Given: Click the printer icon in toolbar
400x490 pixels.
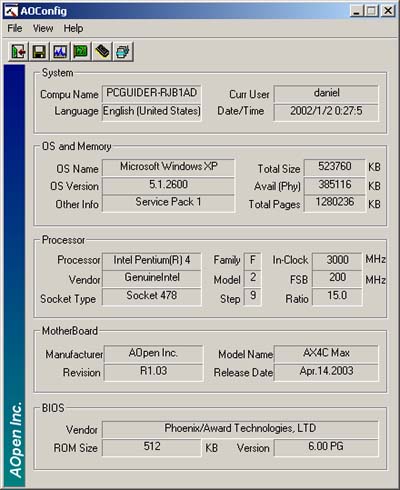Looking at the screenshot, I should point(123,52).
